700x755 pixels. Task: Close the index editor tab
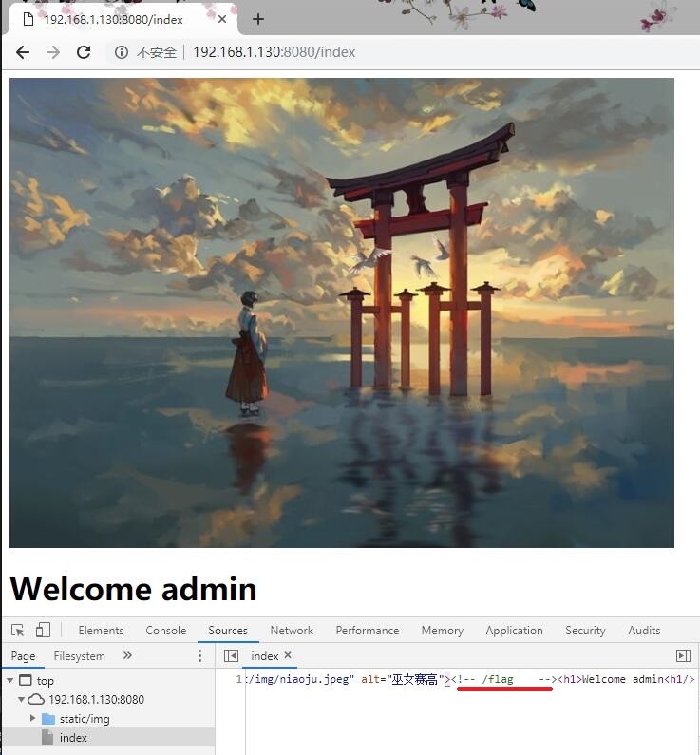(288, 655)
